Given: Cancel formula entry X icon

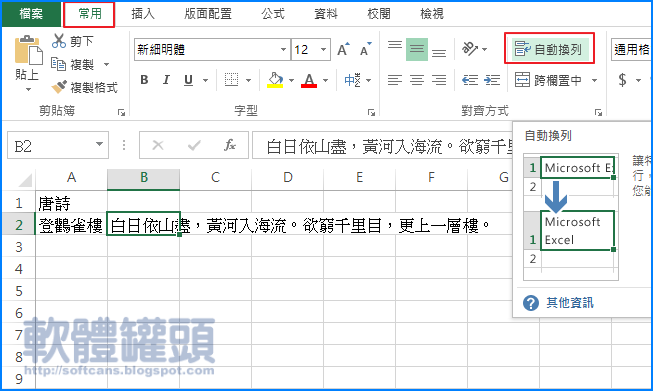Looking at the screenshot, I should click(158, 145).
